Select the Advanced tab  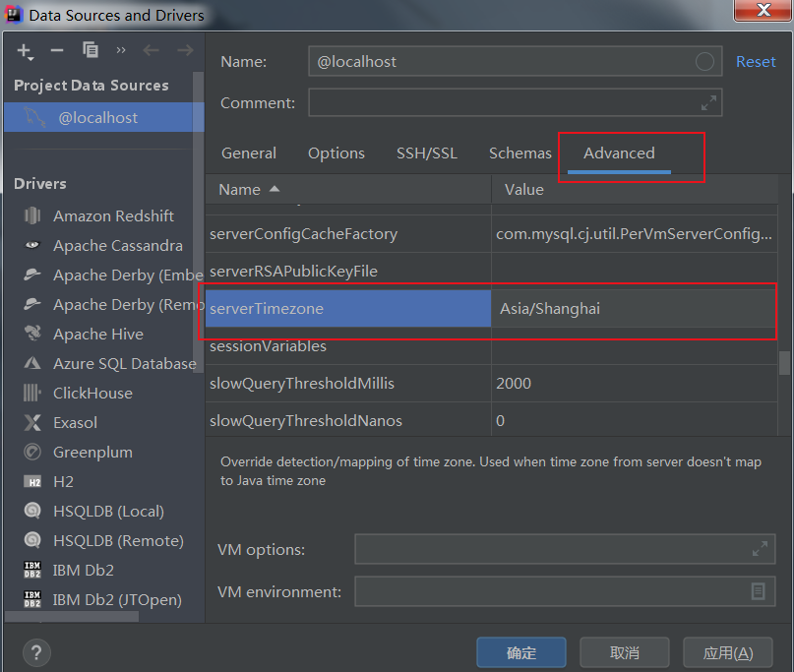click(x=619, y=153)
